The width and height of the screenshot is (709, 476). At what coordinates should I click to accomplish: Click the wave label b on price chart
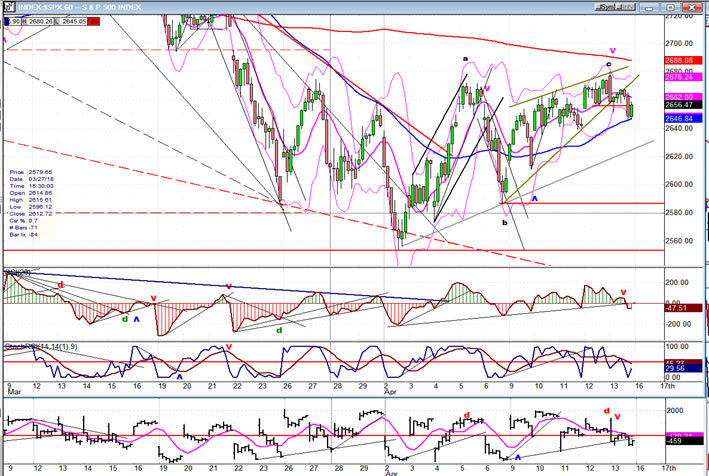(x=505, y=222)
